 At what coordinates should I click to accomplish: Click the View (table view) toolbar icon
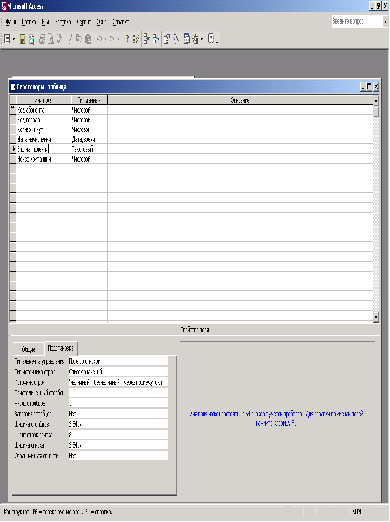pos(7,39)
